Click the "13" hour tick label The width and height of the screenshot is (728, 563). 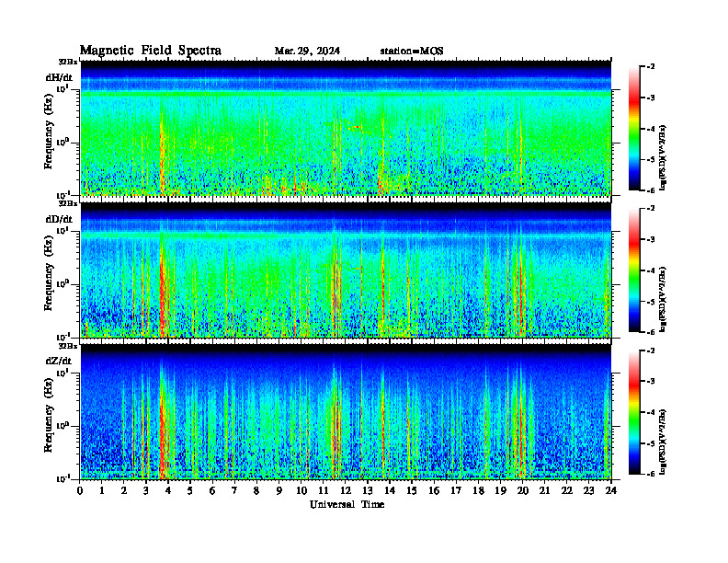point(368,490)
